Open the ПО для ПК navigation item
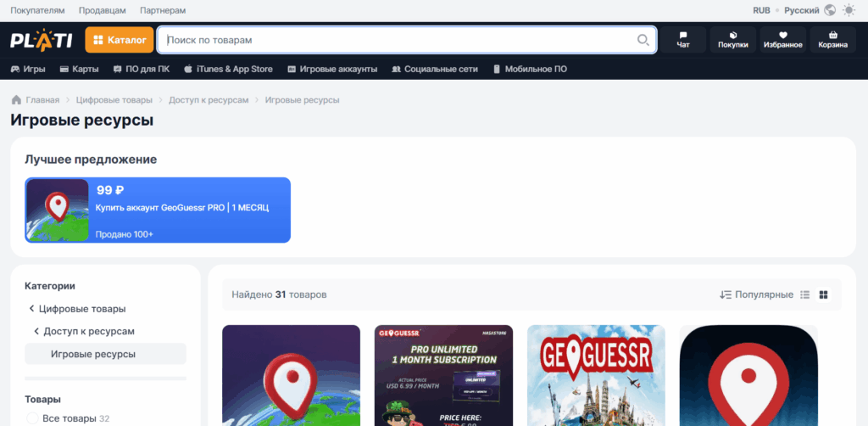This screenshot has width=868, height=426. click(142, 70)
